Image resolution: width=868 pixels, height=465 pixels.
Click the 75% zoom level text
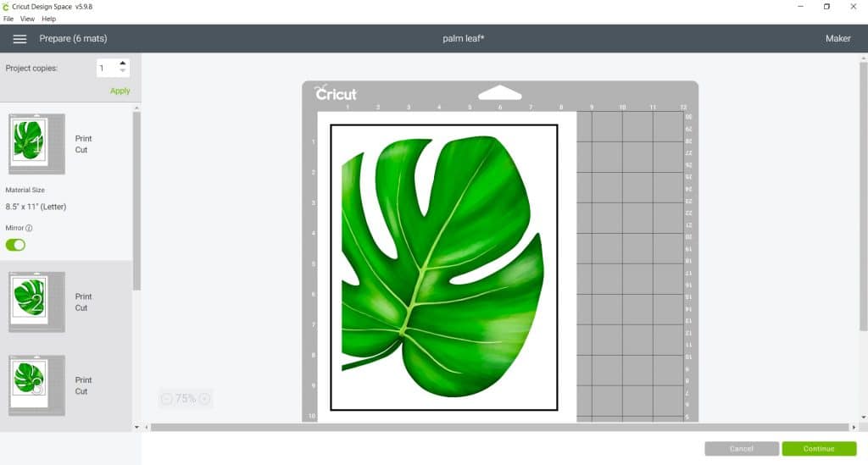pos(186,399)
